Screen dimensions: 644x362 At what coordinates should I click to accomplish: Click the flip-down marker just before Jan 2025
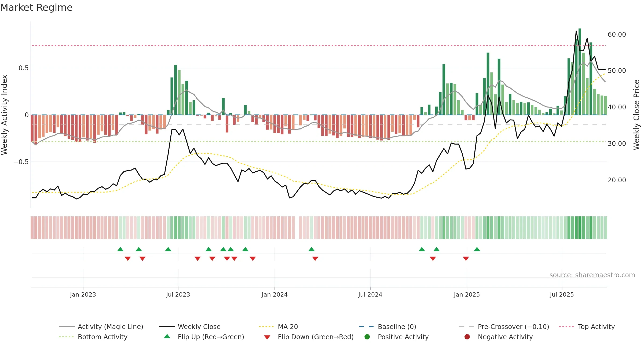pos(466,258)
